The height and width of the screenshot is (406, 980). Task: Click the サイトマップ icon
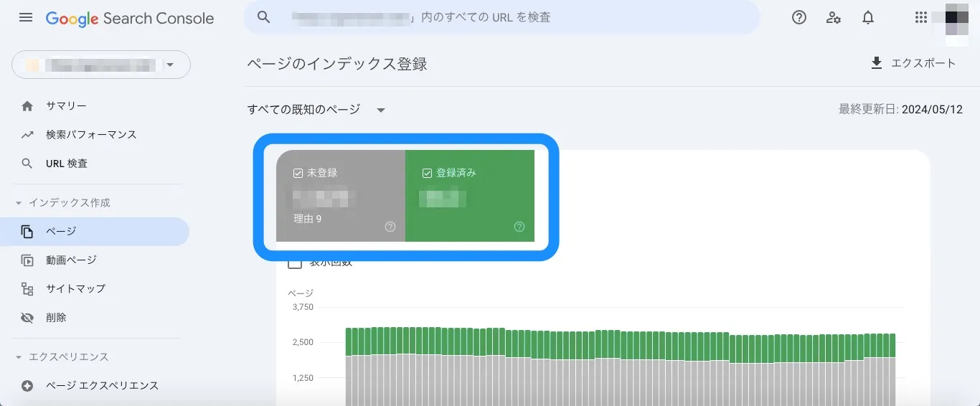[27, 289]
